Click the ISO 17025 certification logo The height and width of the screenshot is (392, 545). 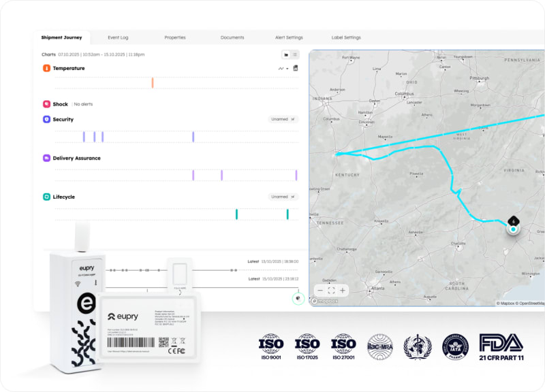307,346
